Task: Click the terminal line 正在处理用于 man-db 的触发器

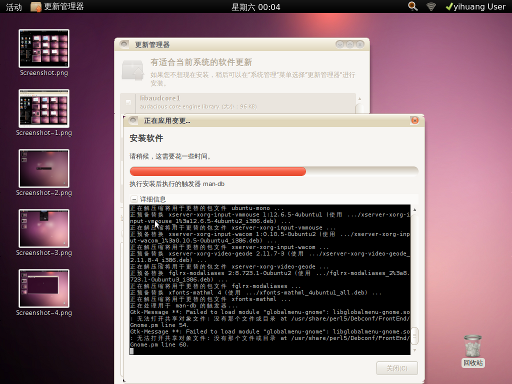Action: point(184,306)
